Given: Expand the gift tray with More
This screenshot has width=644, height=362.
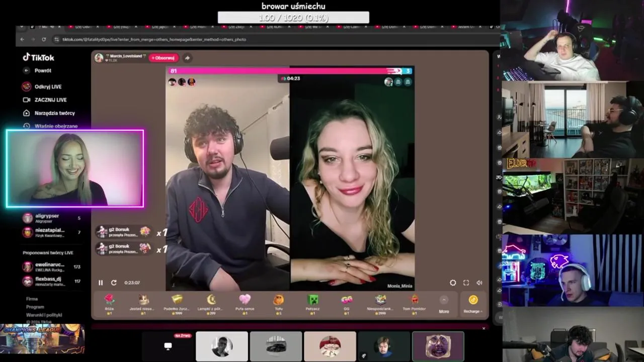Looking at the screenshot, I should click(x=444, y=305).
